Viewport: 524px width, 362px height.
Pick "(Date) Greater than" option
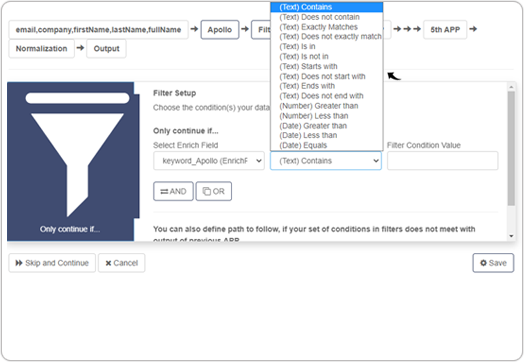pos(326,126)
